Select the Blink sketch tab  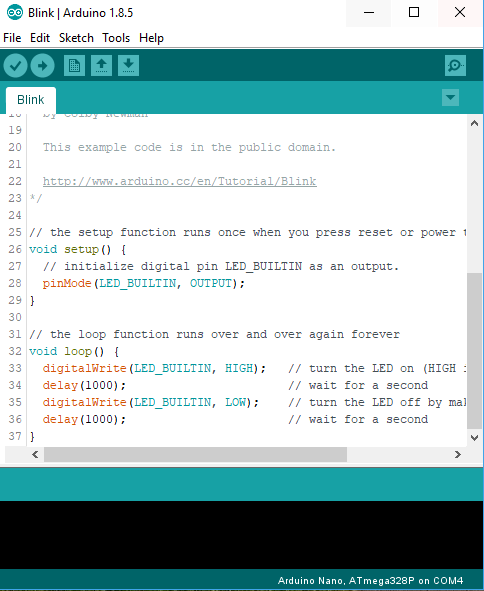31,100
